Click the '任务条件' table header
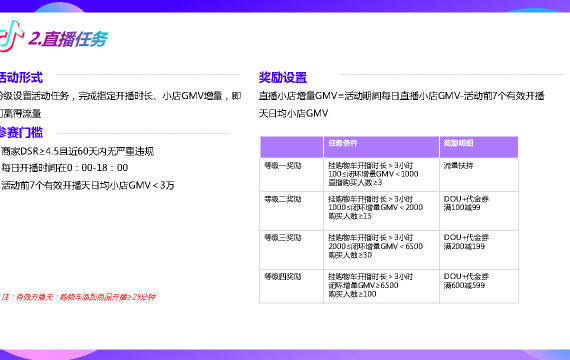The width and height of the screenshot is (570, 360). coord(343,143)
